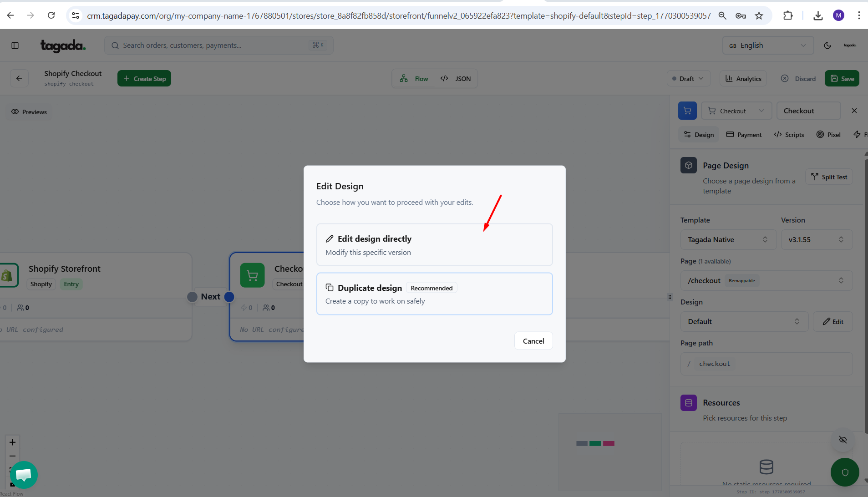Toggle the crossed-eye visibility button
Screen dimensions: 868x497
[843, 440]
